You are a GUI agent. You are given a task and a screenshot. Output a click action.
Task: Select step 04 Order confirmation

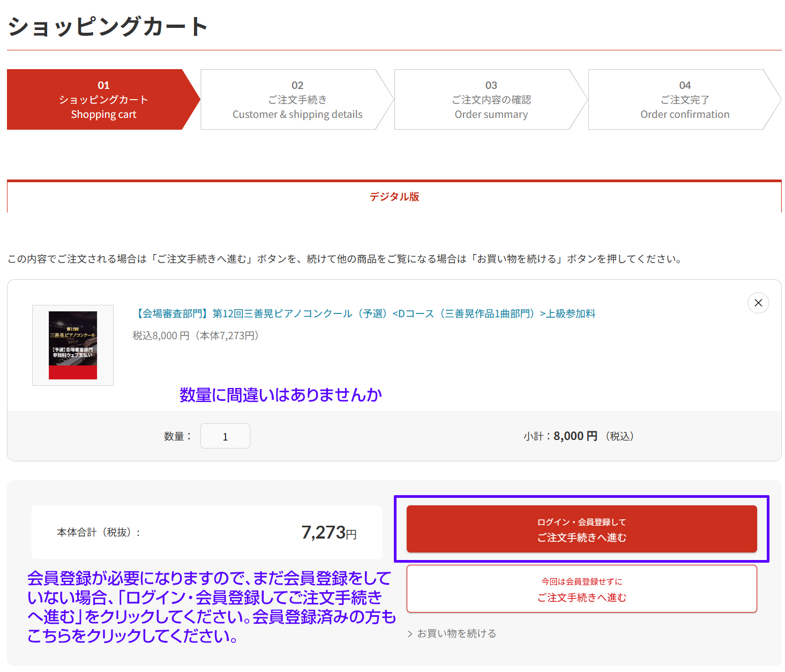point(684,100)
